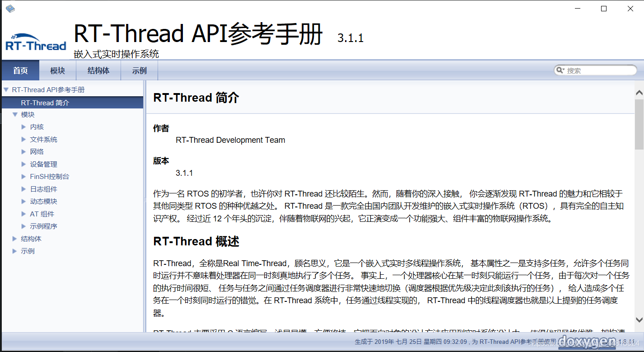
Task: Open the AT 组件 module page
Action: click(42, 214)
